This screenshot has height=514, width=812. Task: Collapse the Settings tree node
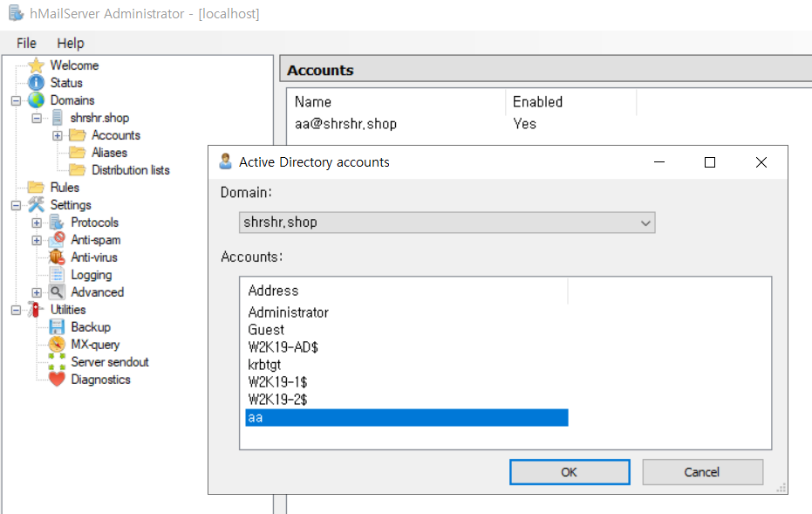coord(16,205)
